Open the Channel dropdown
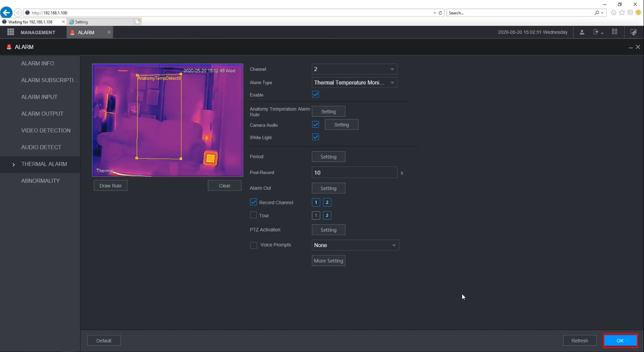 354,69
